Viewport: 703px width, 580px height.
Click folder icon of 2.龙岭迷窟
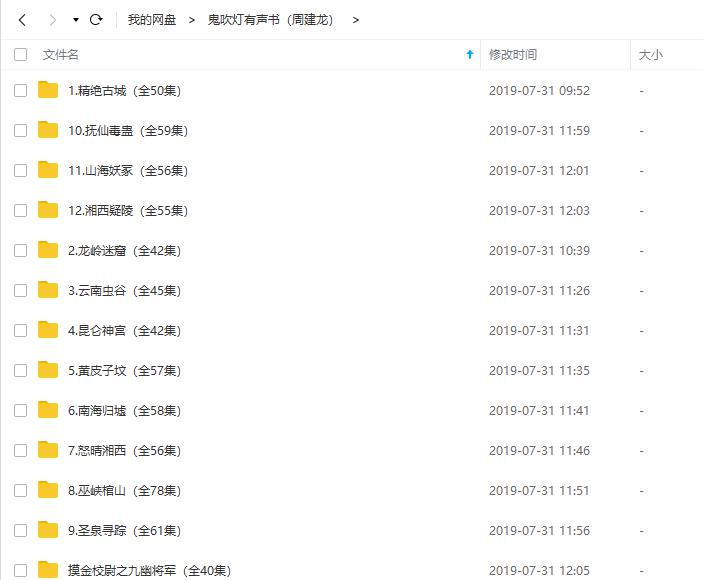(x=48, y=250)
